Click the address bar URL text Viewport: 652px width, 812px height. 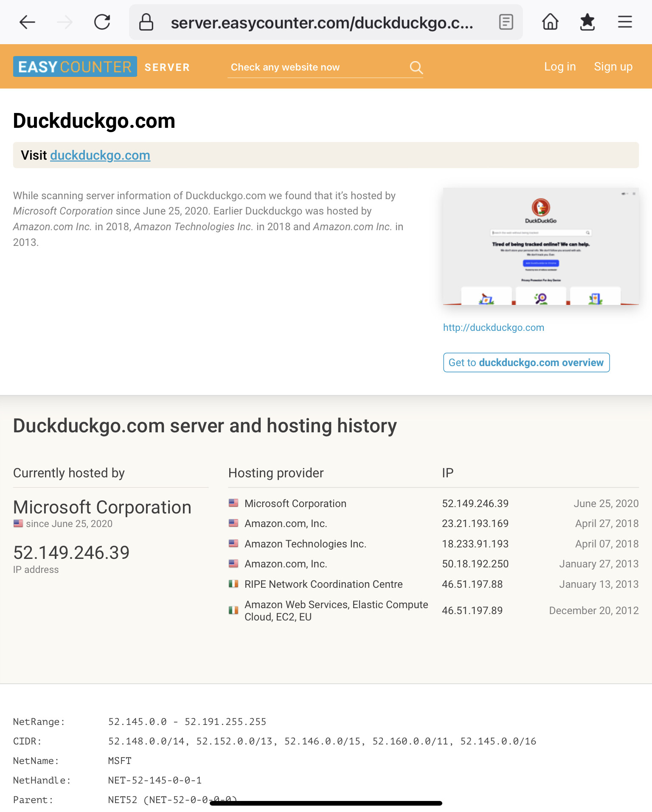click(322, 23)
